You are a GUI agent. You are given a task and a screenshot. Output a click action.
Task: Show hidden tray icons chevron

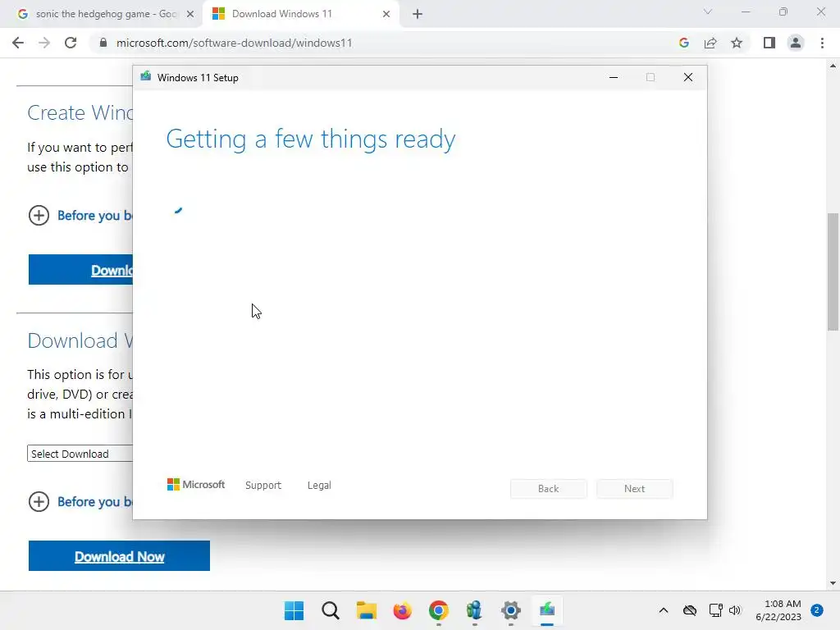coord(663,610)
